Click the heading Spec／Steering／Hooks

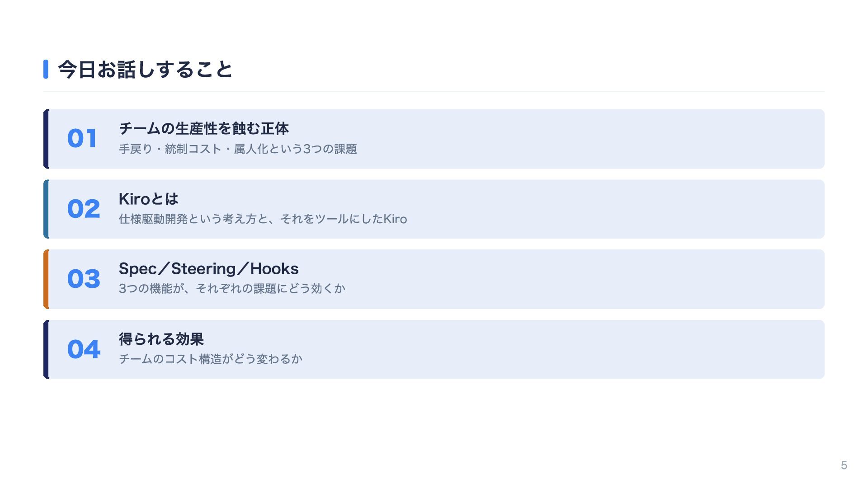208,269
